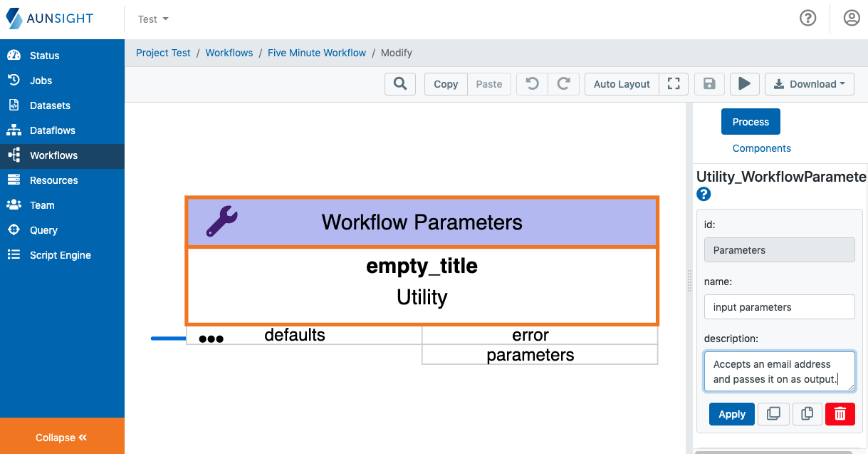The height and width of the screenshot is (454, 868).
Task: Switch to the Components tab
Action: pos(761,148)
